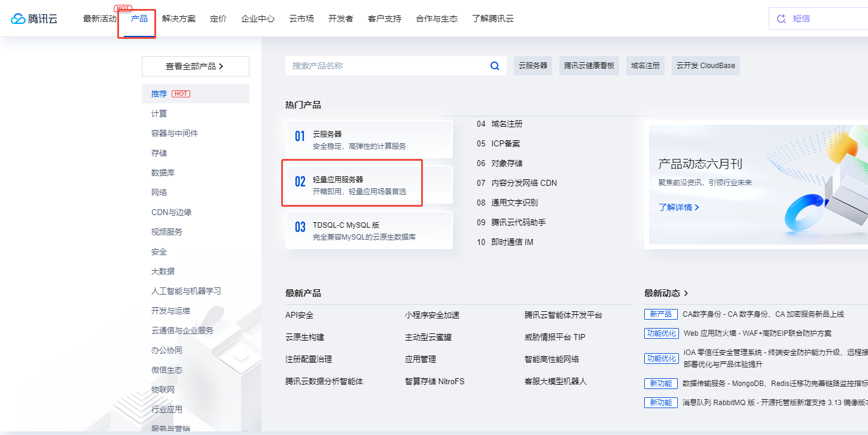
Task: Open 解决方案 menu
Action: pyautogui.click(x=179, y=19)
